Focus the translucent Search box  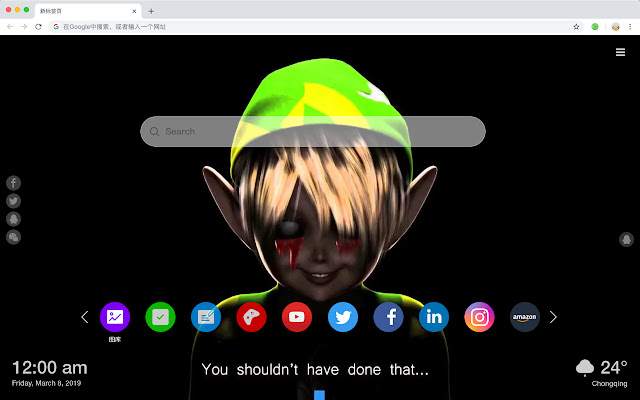[313, 131]
